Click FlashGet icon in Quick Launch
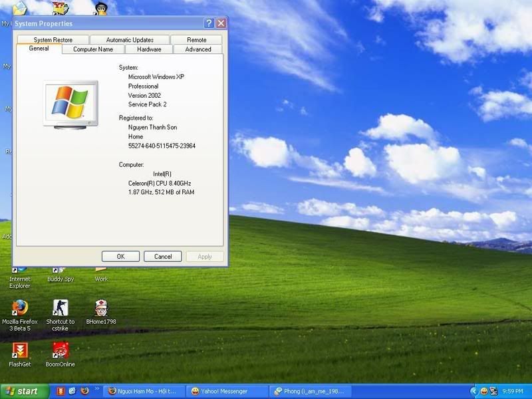532x399 pixels. (61, 392)
